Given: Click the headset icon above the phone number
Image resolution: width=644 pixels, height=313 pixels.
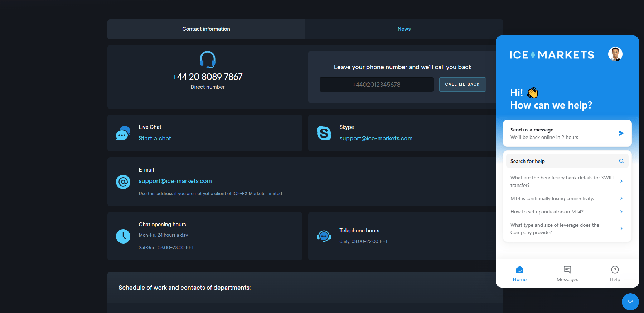Looking at the screenshot, I should (208, 59).
